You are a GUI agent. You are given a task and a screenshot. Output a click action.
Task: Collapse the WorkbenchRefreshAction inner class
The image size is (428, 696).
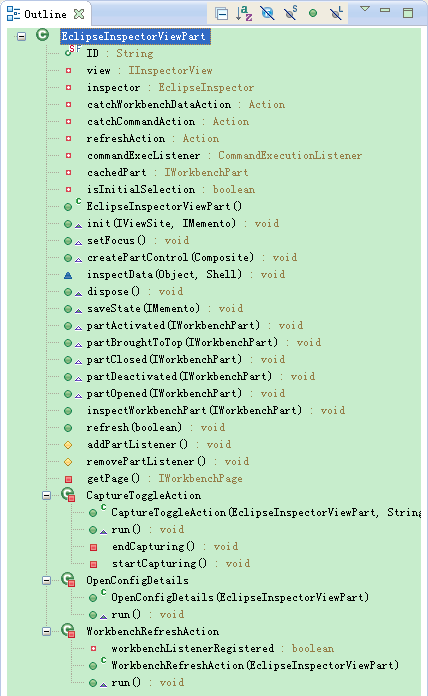click(x=46, y=632)
